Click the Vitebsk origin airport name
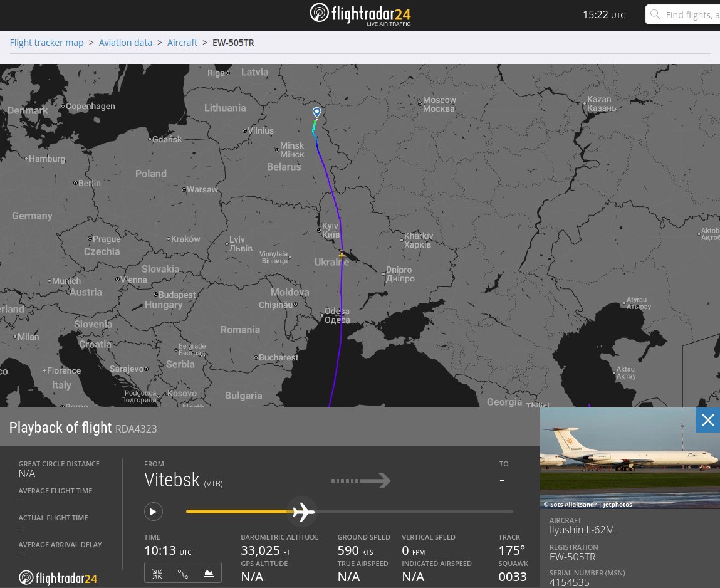The image size is (720, 588). [172, 480]
